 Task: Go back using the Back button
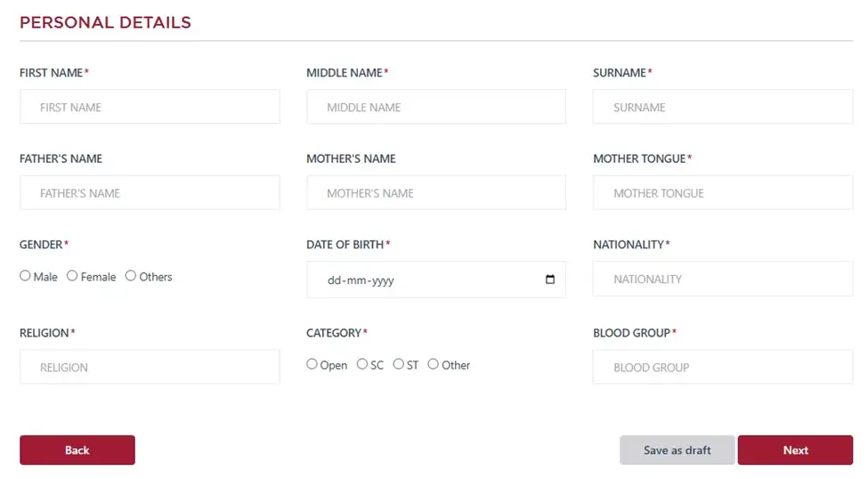pyautogui.click(x=77, y=451)
